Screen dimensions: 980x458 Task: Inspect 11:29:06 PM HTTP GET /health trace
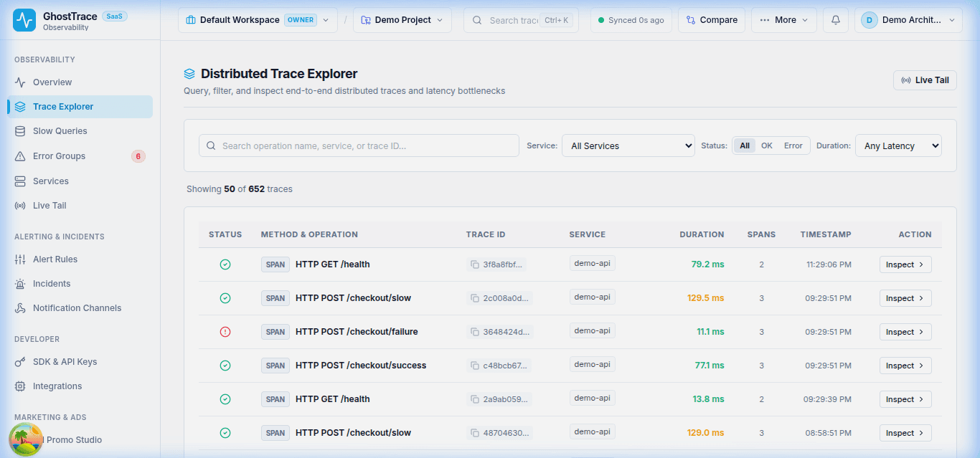pos(905,264)
